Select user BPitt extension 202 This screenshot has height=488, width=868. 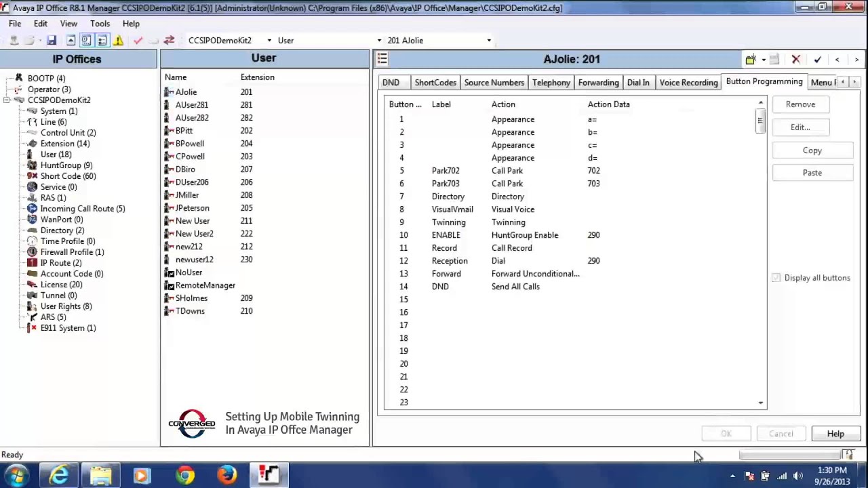(x=264, y=131)
